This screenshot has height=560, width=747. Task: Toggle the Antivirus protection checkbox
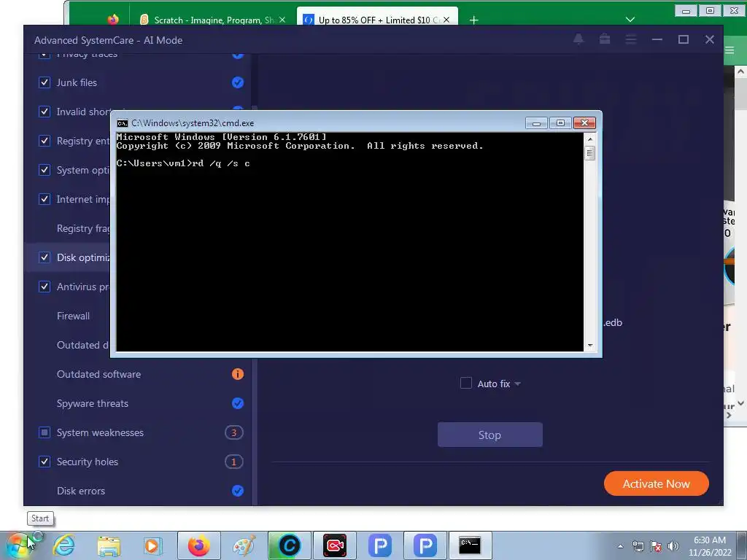pyautogui.click(x=44, y=287)
